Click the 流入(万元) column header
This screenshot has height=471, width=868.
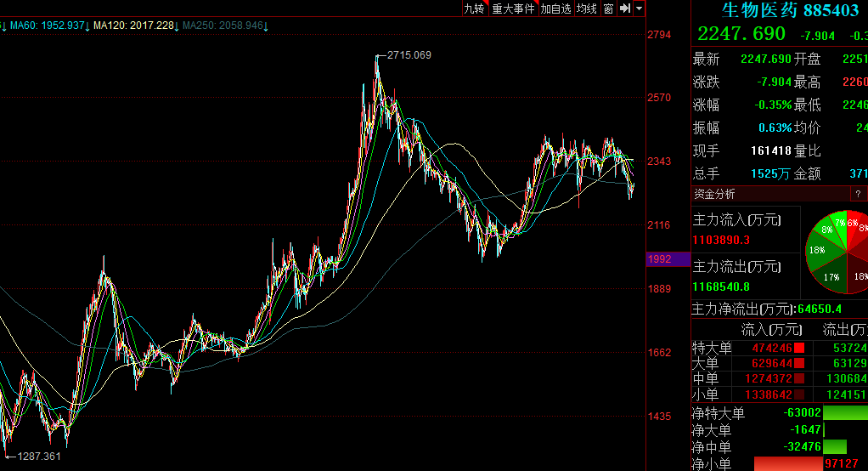[771, 330]
